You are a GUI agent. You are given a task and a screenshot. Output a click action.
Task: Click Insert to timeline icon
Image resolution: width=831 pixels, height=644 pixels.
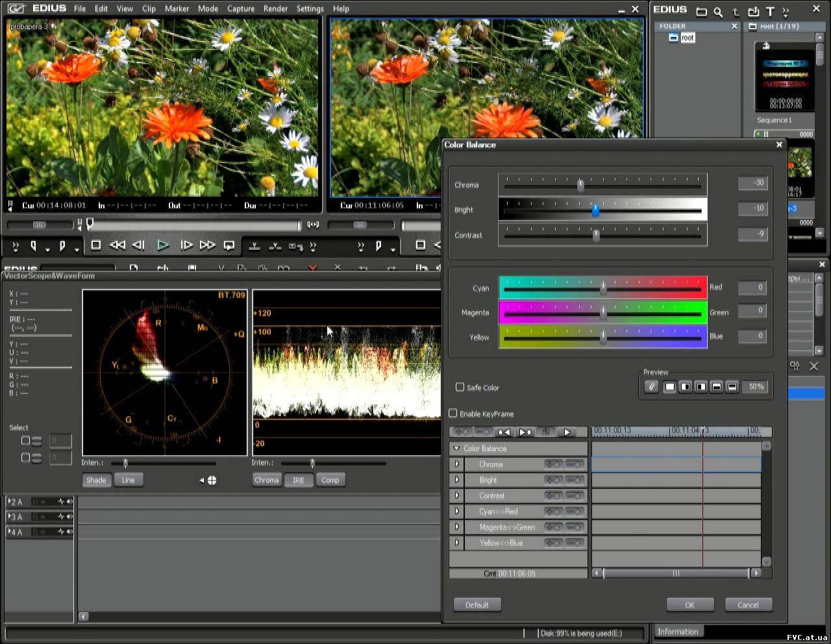click(255, 246)
